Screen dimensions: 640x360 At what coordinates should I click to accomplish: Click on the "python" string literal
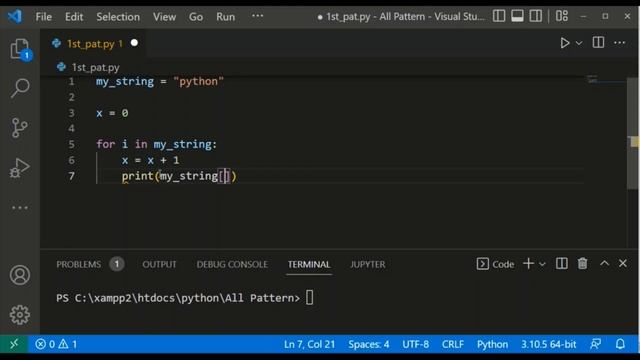(x=199, y=81)
